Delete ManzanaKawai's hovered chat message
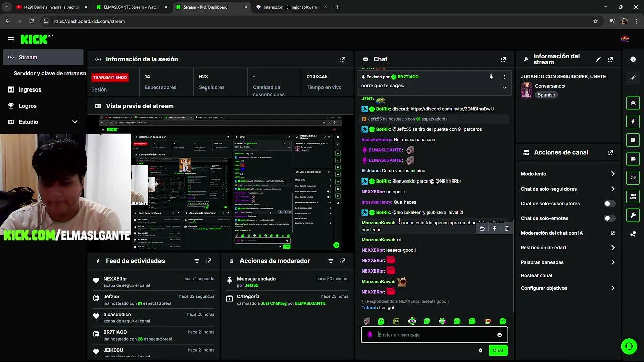This screenshot has height=362, width=644. click(x=507, y=228)
